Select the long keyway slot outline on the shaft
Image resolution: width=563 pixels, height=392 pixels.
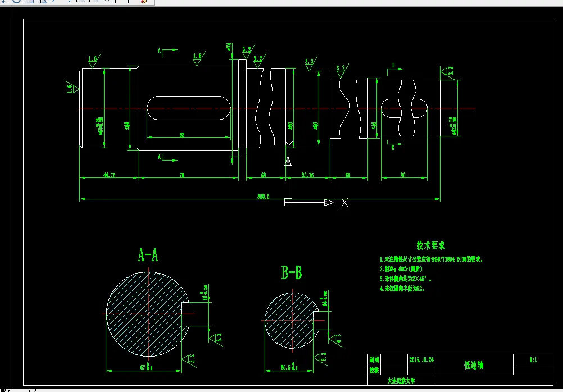[x=189, y=108]
